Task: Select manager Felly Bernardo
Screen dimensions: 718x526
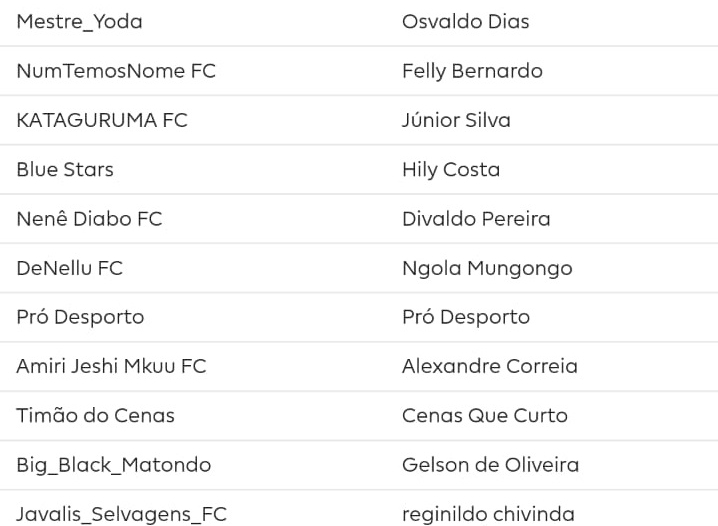Action: coord(472,71)
